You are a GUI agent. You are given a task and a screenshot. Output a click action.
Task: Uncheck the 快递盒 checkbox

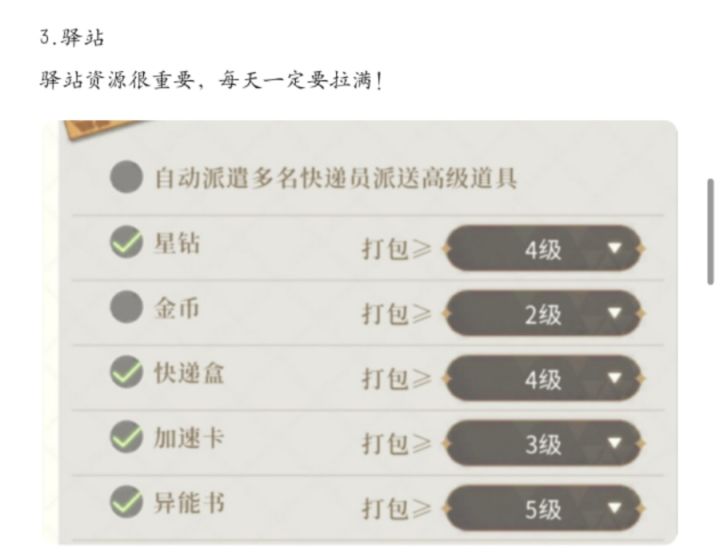[126, 374]
